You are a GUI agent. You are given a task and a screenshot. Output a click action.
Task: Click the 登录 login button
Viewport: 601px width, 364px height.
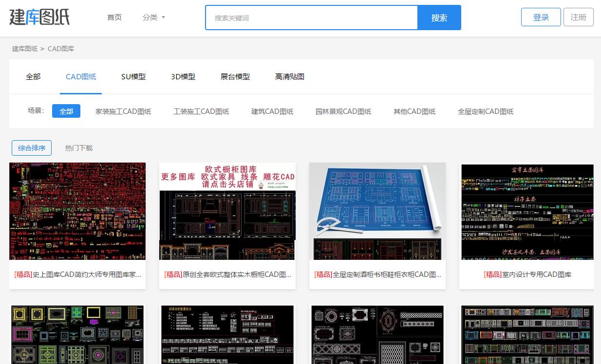(541, 17)
